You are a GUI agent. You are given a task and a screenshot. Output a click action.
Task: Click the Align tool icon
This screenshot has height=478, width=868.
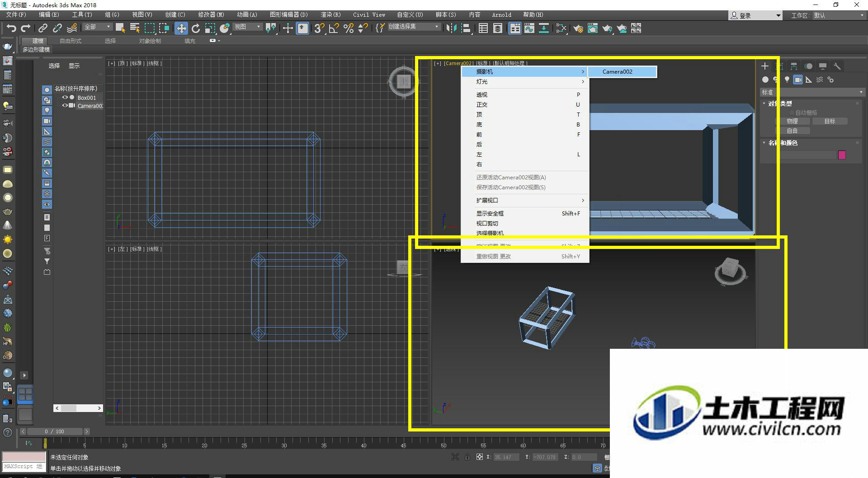[466, 28]
